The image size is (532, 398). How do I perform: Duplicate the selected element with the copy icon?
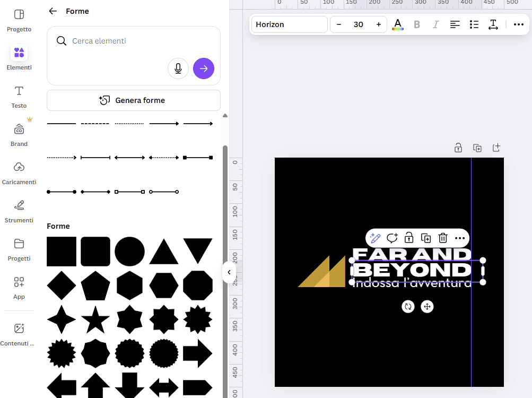click(426, 238)
